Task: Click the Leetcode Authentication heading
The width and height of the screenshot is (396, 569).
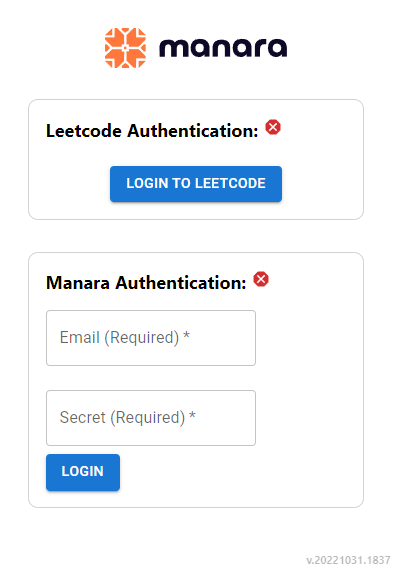Action: pos(152,131)
